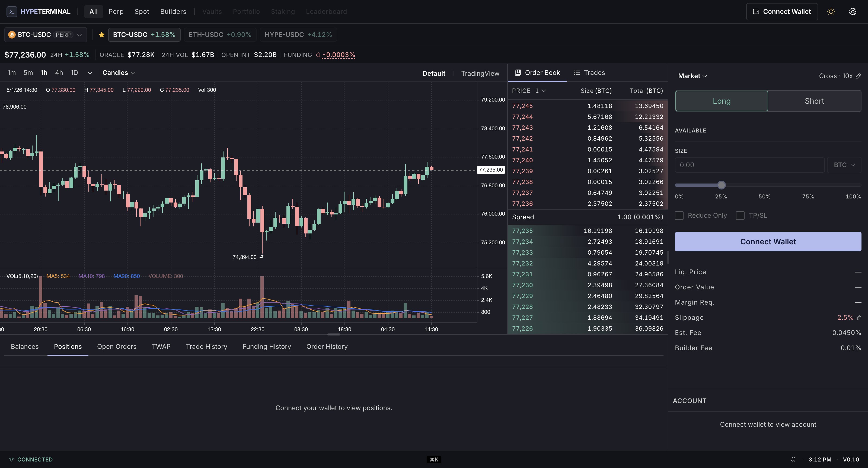Expand more timeframes chevron

point(90,73)
